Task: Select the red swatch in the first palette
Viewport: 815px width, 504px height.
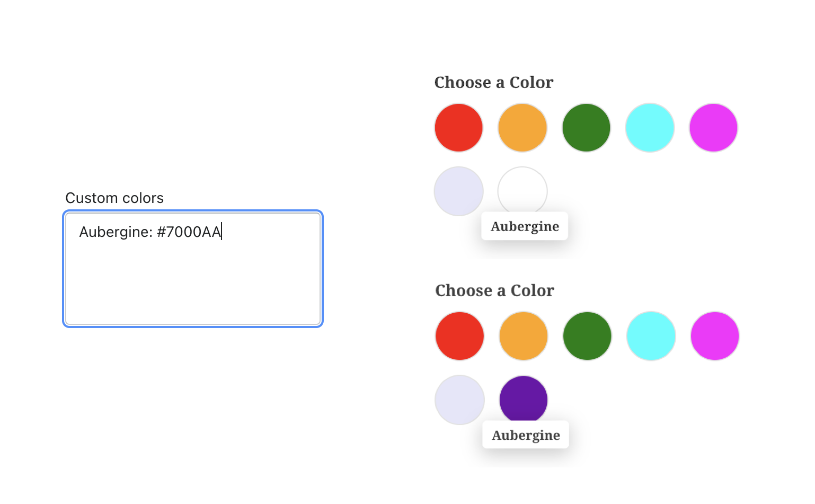Action: click(459, 128)
